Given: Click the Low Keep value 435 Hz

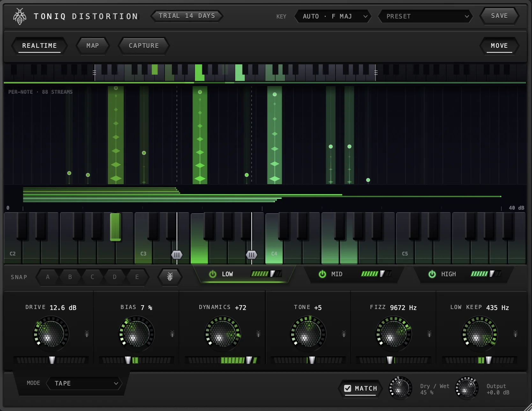Looking at the screenshot, I should [x=498, y=308].
